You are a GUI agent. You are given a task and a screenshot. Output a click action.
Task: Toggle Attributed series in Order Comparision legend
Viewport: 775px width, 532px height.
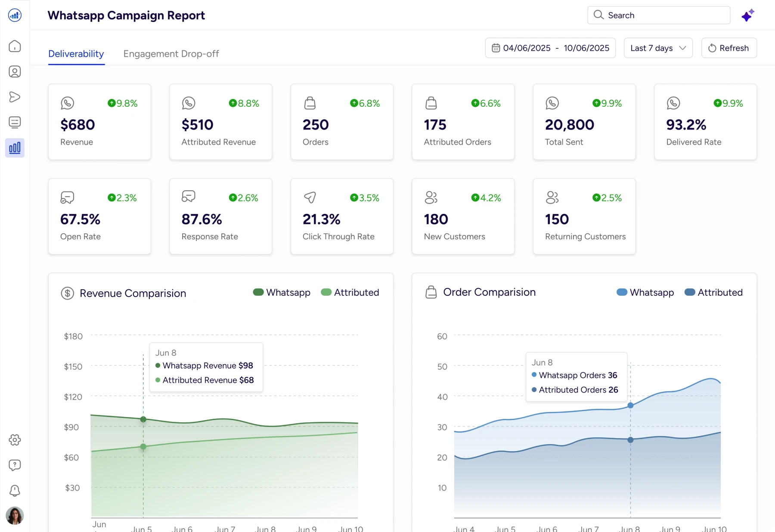[x=713, y=293]
